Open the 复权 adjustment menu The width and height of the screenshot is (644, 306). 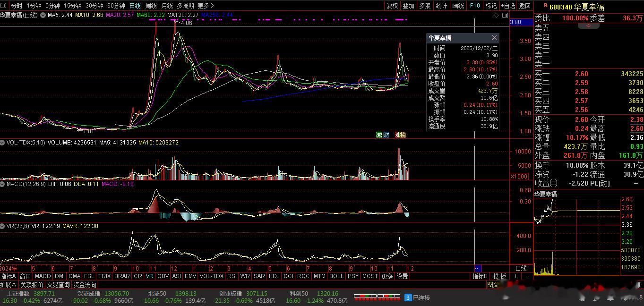point(393,6)
